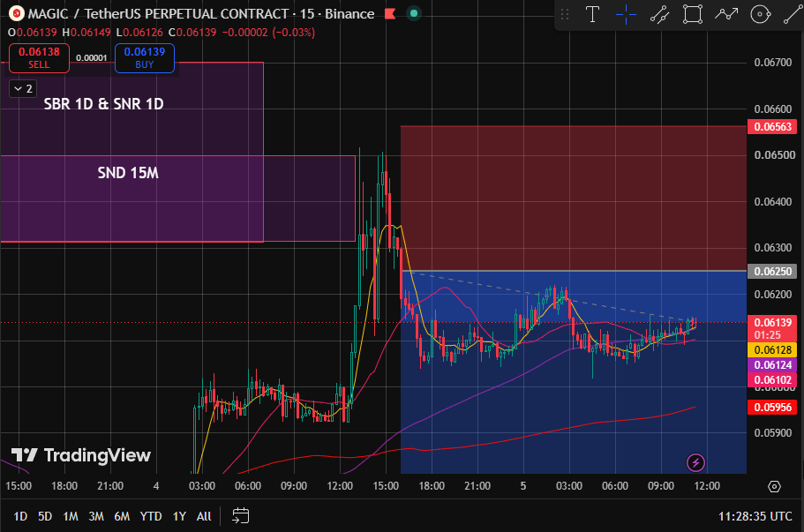This screenshot has width=804, height=532.
Task: Select the Text drawing tool
Action: click(x=592, y=14)
